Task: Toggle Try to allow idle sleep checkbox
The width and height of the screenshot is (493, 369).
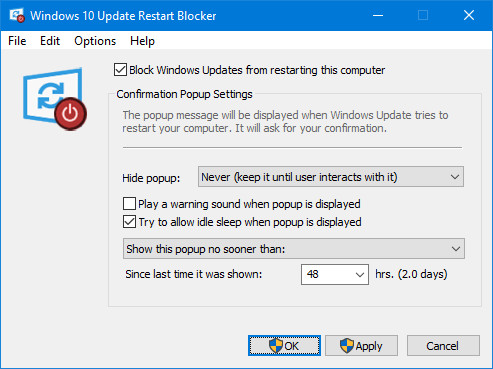Action: 129,222
